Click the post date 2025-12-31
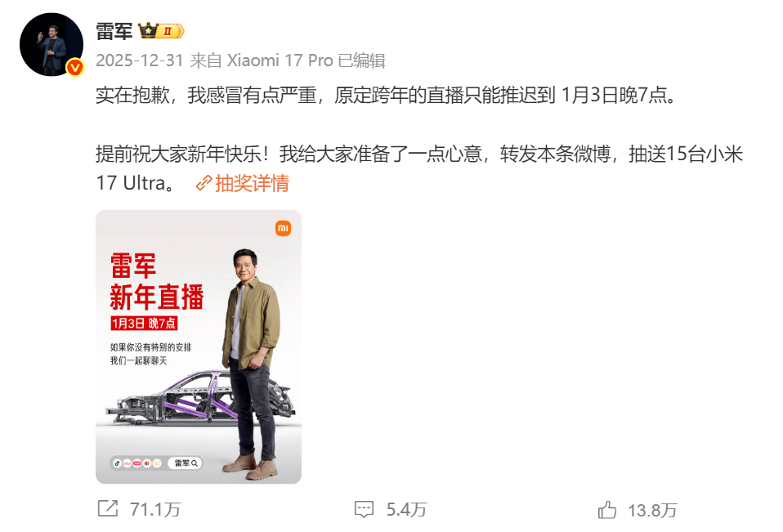This screenshot has height=532, width=783. pos(140,60)
